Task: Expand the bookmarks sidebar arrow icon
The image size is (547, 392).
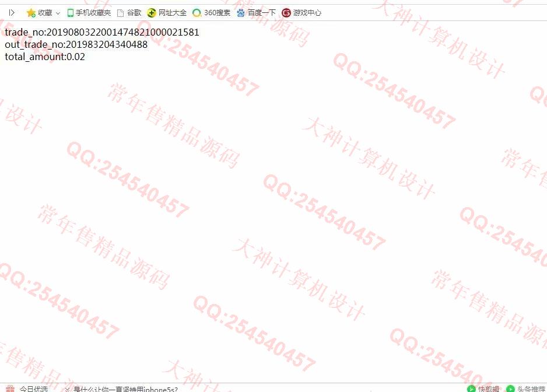Action: point(12,13)
